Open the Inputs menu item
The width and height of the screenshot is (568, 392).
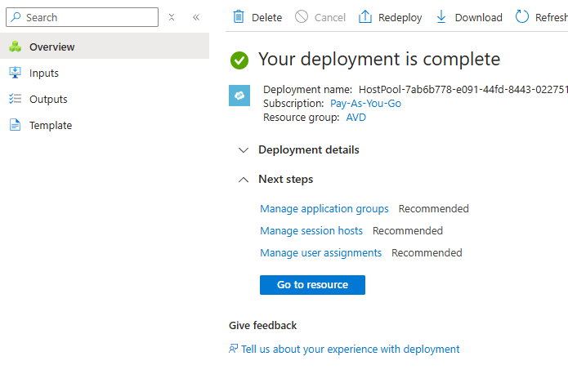pyautogui.click(x=44, y=73)
